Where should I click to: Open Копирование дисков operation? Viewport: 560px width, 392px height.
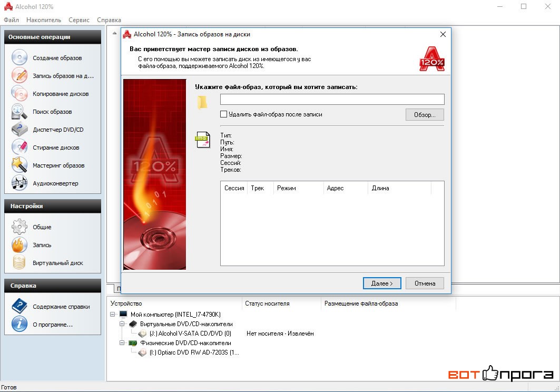(61, 94)
